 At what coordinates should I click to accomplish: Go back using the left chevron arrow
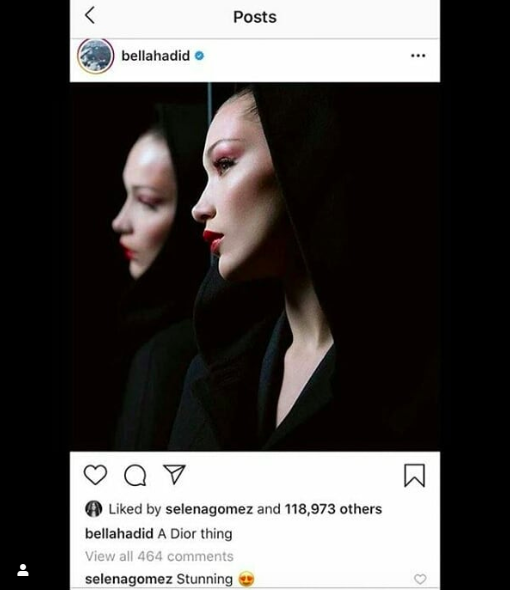pyautogui.click(x=90, y=15)
